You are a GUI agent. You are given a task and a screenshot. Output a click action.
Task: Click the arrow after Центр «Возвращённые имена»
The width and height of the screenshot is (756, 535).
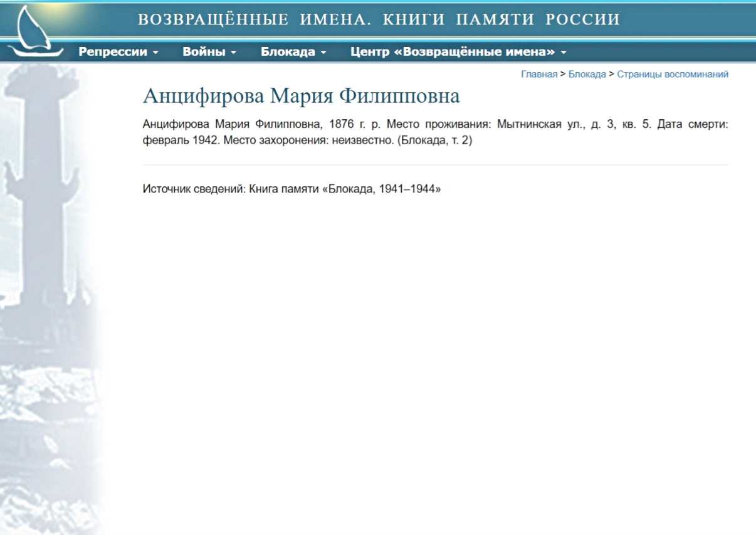point(564,53)
